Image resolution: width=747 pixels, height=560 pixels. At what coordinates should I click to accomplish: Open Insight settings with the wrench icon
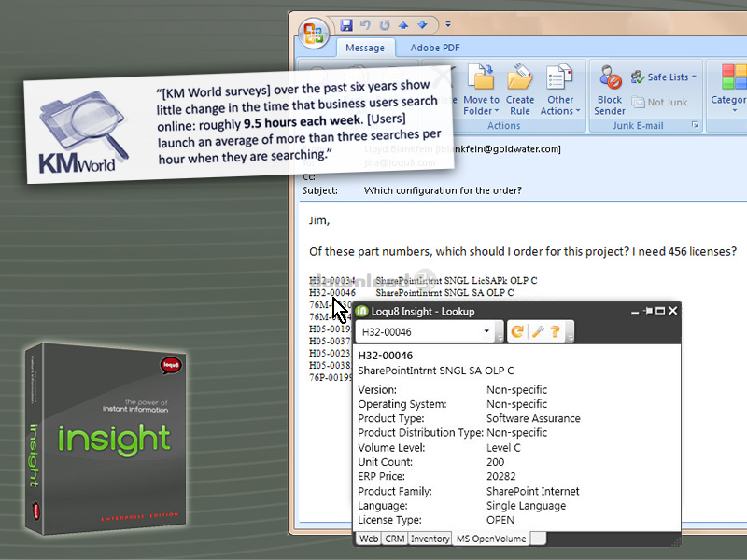tap(538, 331)
